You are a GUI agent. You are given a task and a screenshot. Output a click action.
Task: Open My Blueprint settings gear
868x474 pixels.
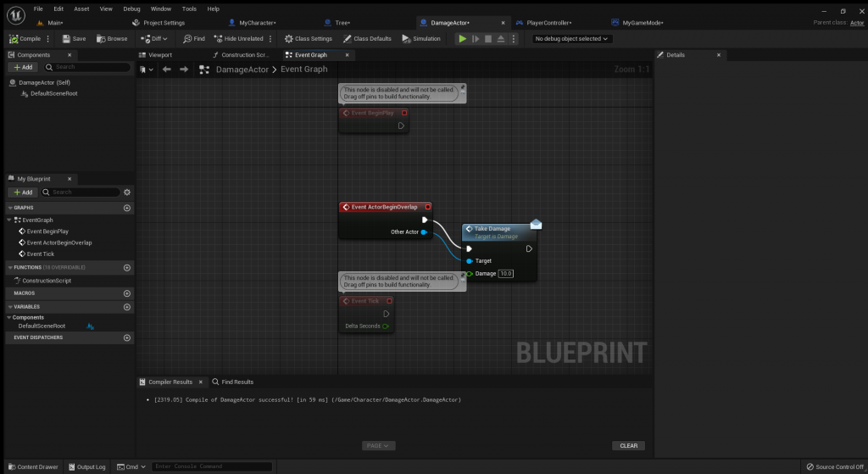coord(127,192)
